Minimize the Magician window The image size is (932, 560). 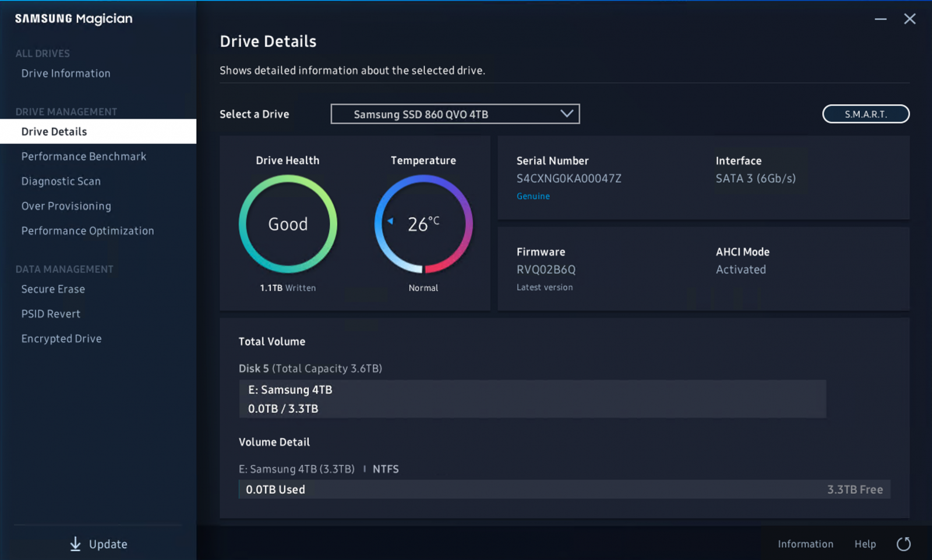pos(880,19)
